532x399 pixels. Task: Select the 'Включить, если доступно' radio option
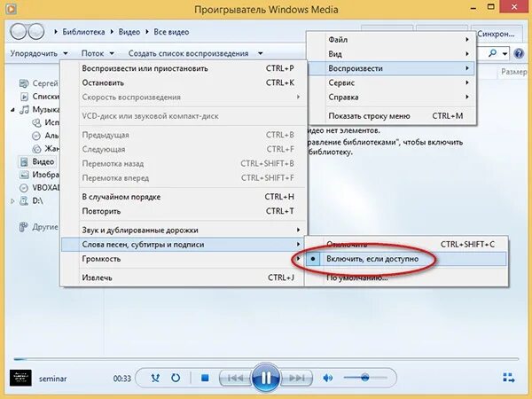tap(405, 259)
